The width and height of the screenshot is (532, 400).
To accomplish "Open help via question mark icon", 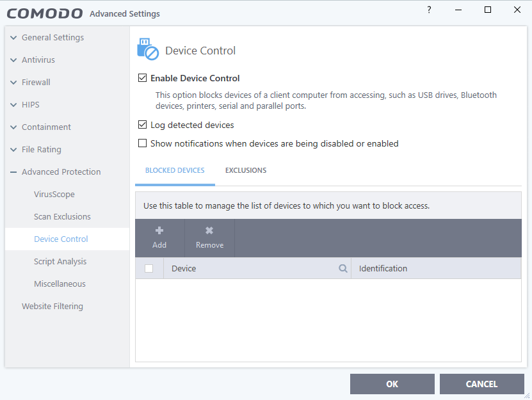I will (429, 10).
